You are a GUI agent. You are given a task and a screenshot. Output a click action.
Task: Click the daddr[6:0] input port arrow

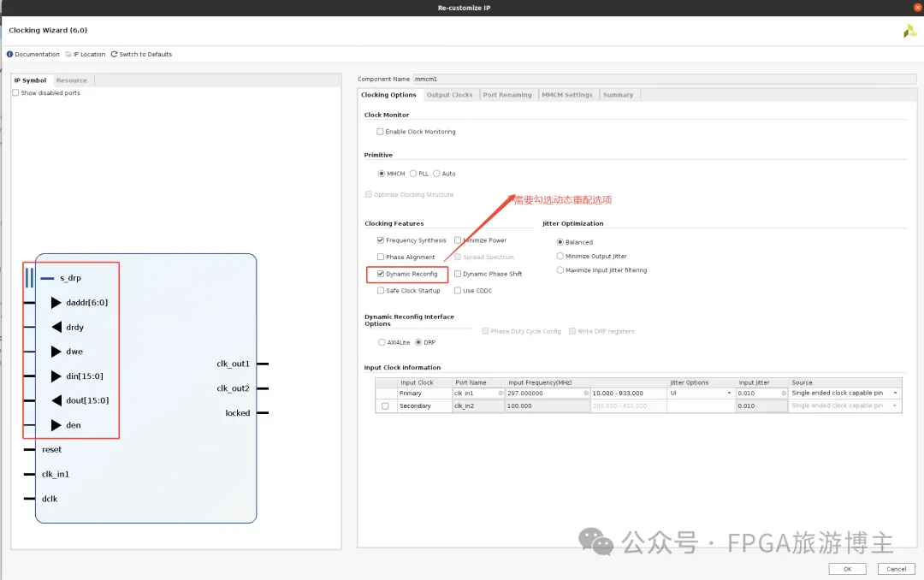tap(56, 302)
